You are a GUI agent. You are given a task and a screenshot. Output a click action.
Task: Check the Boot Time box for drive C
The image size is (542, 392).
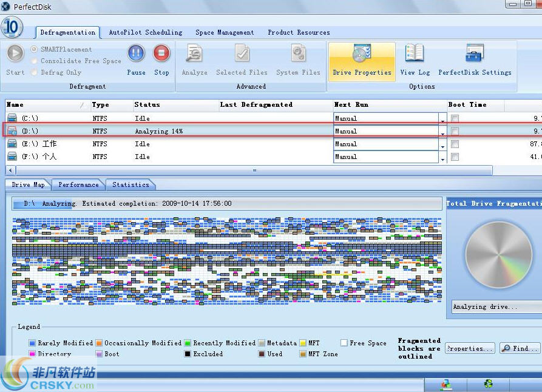pyautogui.click(x=455, y=118)
